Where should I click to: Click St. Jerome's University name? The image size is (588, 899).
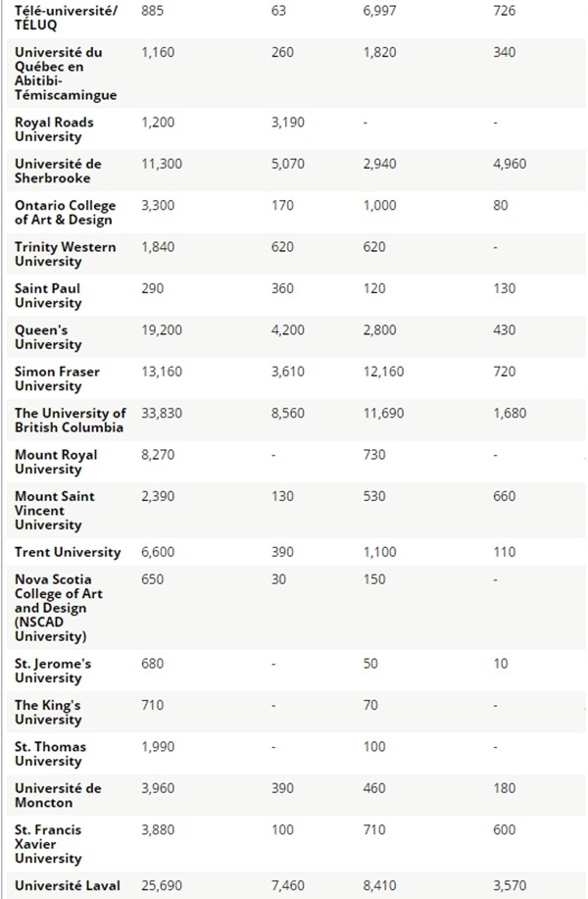point(53,671)
